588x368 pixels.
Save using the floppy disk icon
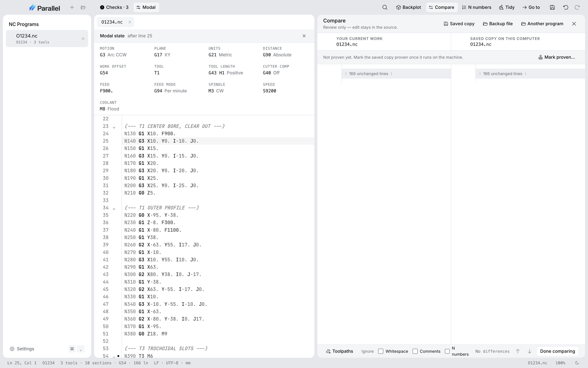(x=552, y=7)
